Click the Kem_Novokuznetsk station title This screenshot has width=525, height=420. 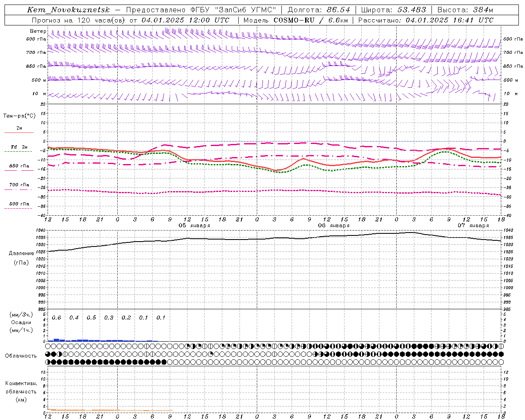tap(68, 10)
